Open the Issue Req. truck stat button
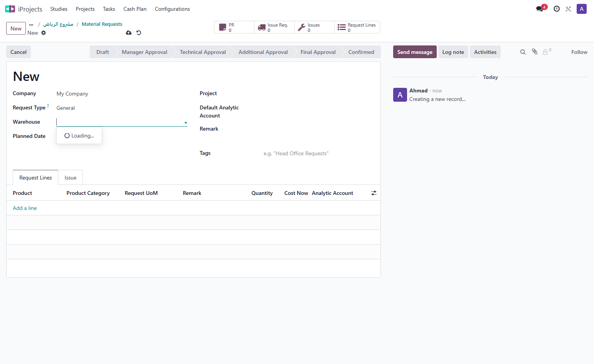Screen dimensions: 594x364 tap(274, 27)
